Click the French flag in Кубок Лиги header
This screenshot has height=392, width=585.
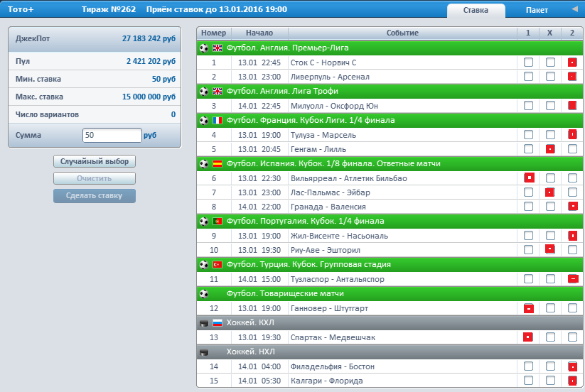click(217, 120)
